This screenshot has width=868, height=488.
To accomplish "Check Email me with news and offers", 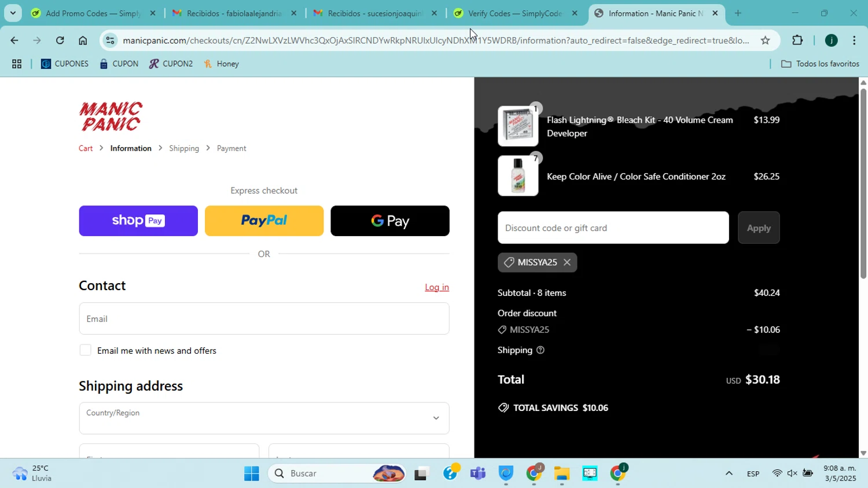I will point(85,350).
